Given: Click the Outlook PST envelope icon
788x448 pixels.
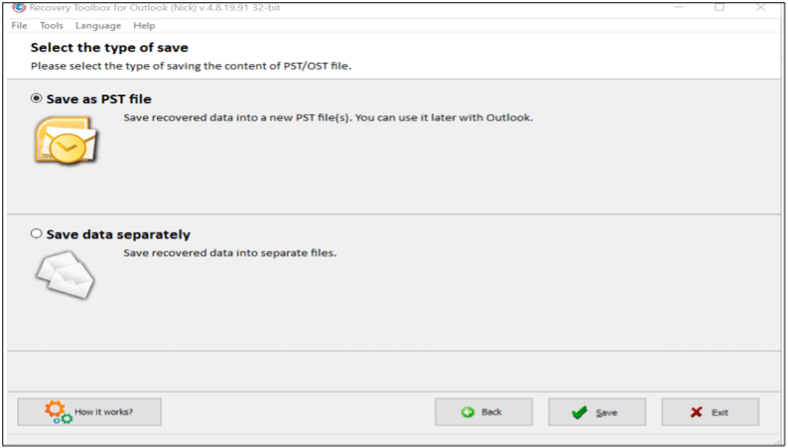Looking at the screenshot, I should pyautogui.click(x=64, y=138).
